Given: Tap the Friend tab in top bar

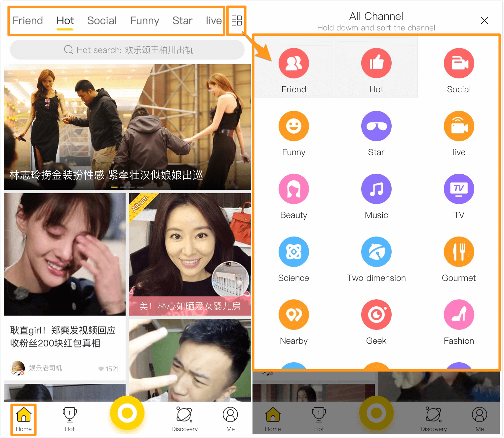Looking at the screenshot, I should 28,21.
